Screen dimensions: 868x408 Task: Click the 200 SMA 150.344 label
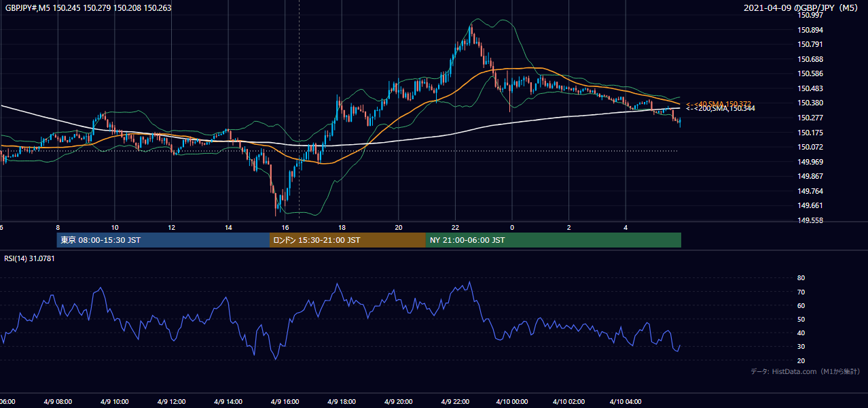(x=720, y=109)
